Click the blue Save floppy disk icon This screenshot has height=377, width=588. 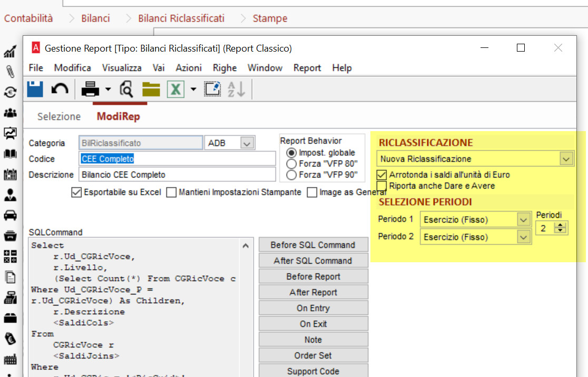pos(35,89)
